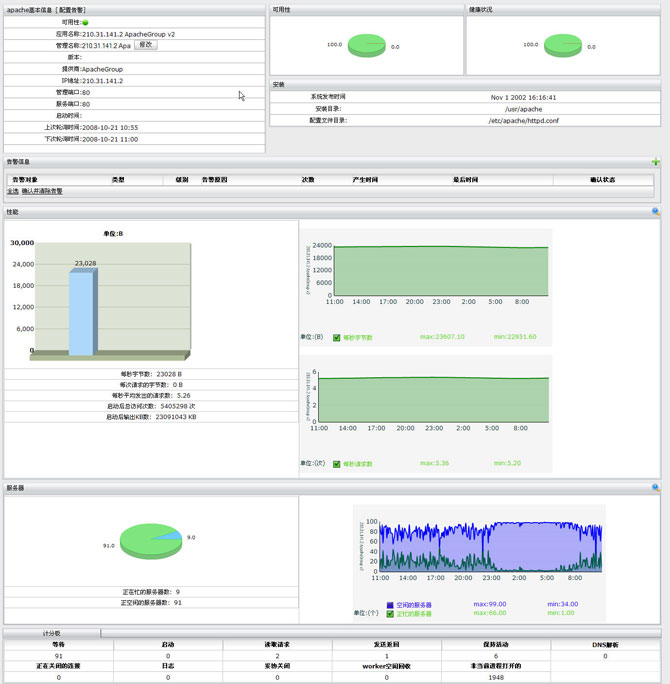Image resolution: width=670 pixels, height=684 pixels.
Task: Click the 可用性 pie chart
Action: (x=367, y=45)
